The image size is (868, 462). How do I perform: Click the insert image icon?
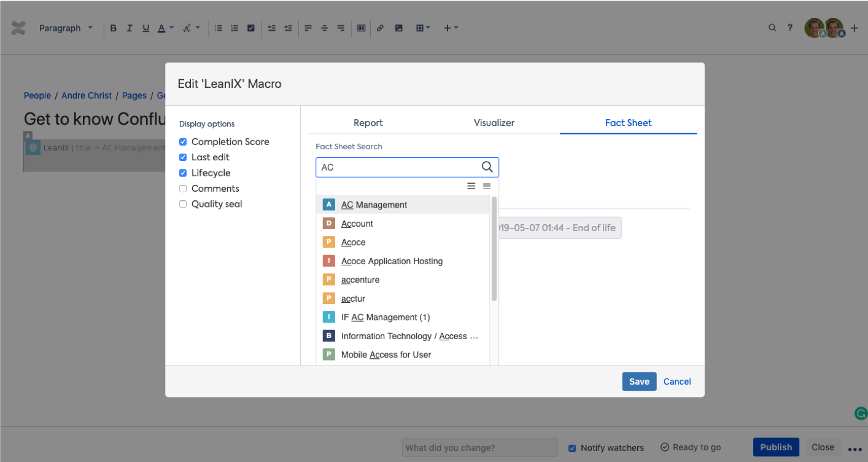[399, 28]
